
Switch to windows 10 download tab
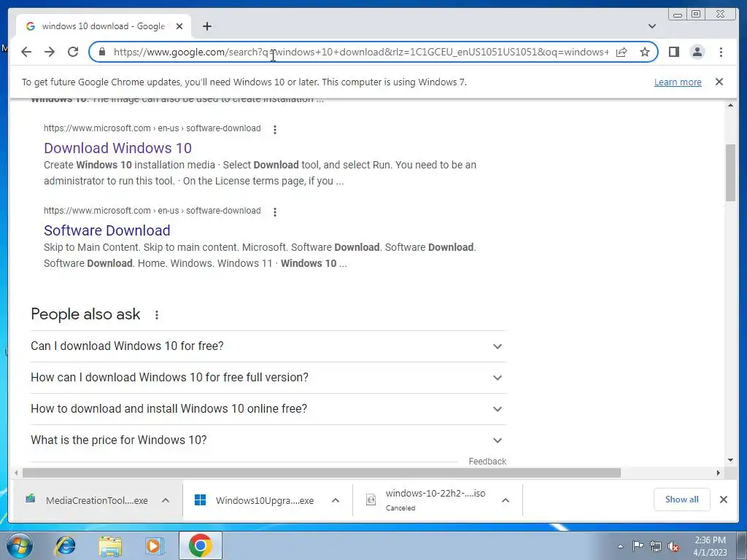point(104,26)
